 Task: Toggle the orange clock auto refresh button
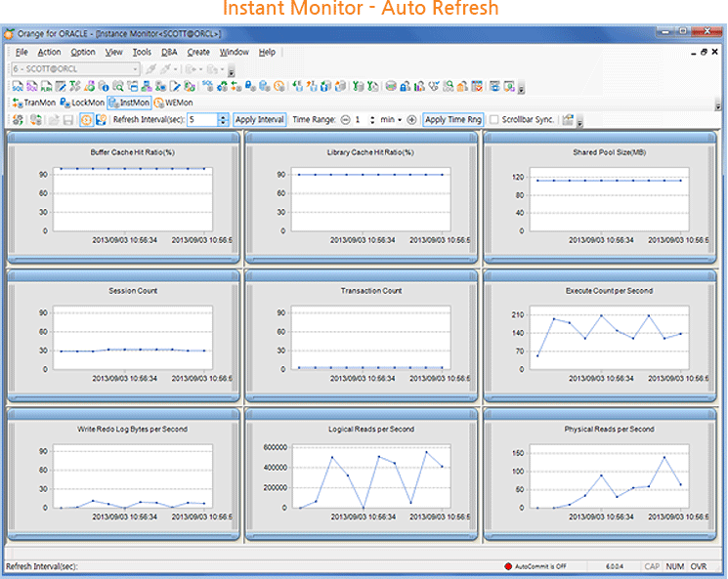[x=86, y=120]
